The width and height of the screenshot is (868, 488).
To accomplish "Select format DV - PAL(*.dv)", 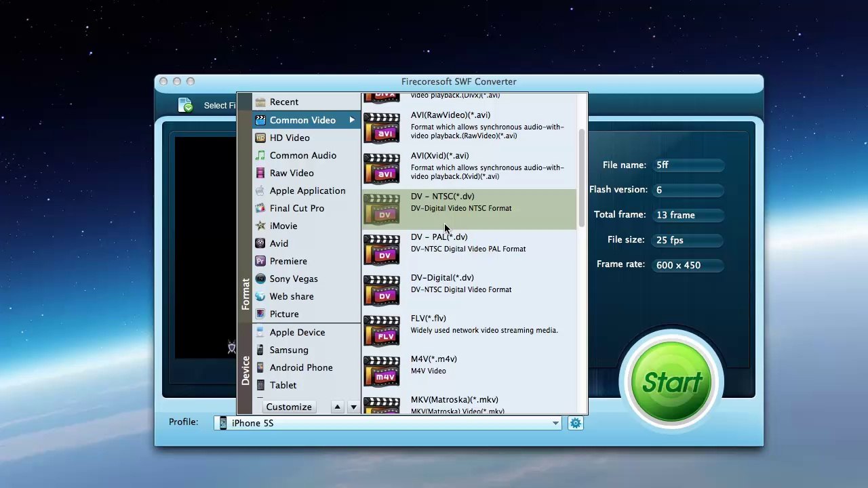I will [x=469, y=250].
